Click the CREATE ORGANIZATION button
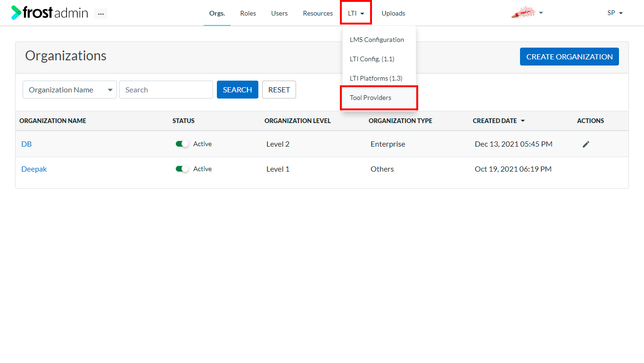Viewport: 644px width, 363px height. (569, 57)
